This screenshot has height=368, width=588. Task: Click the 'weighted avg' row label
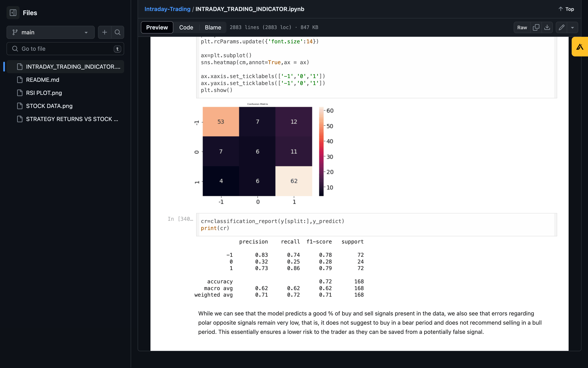pyautogui.click(x=213, y=295)
